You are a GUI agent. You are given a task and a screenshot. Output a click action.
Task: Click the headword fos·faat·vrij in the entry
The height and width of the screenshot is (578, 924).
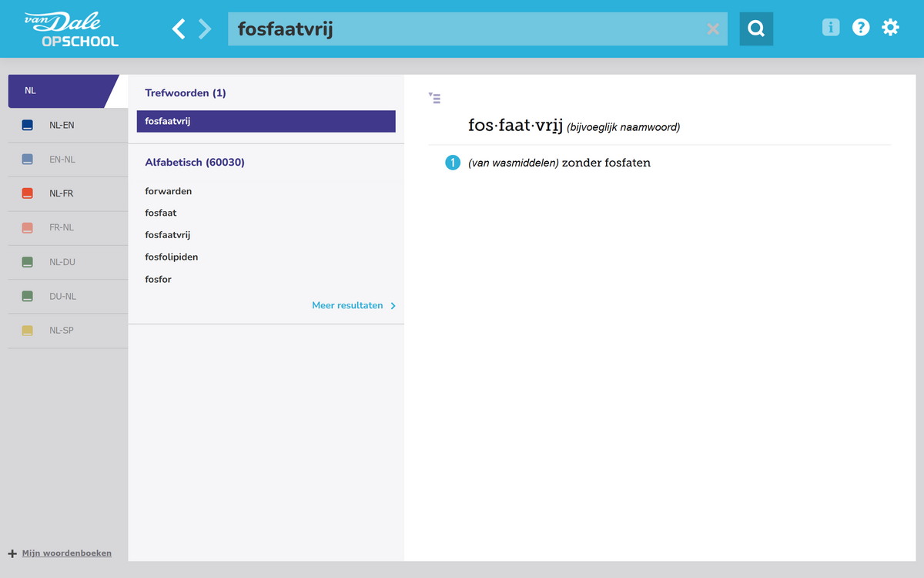(x=516, y=126)
